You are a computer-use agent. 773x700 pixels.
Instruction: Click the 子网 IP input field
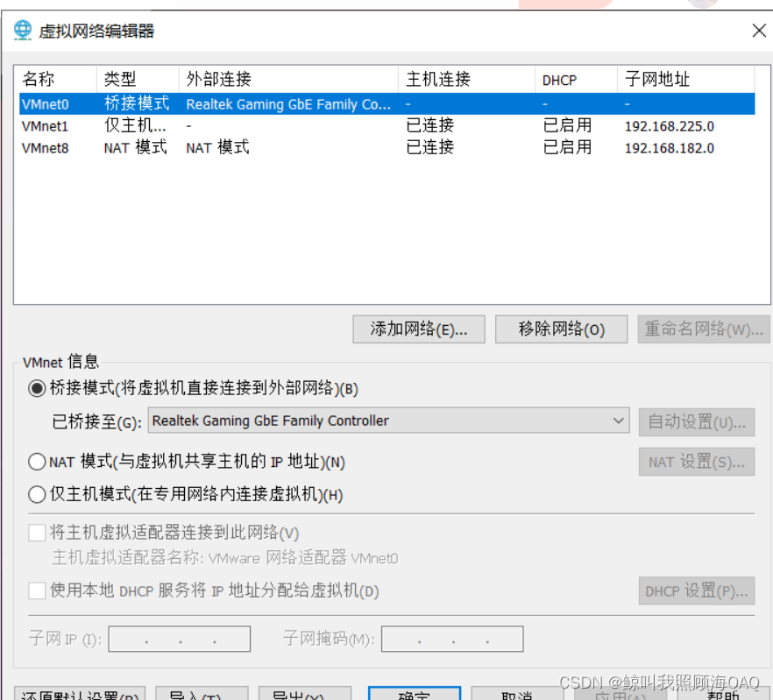coord(179,639)
